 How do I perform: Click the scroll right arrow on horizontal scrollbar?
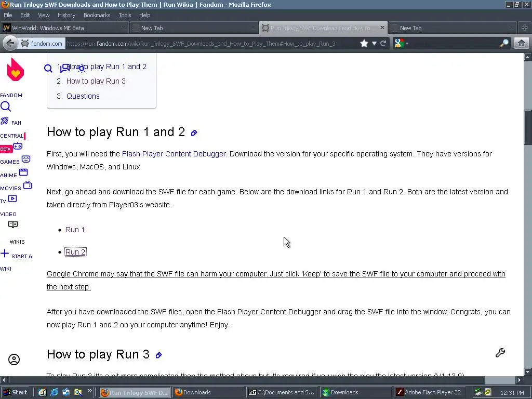520,380
